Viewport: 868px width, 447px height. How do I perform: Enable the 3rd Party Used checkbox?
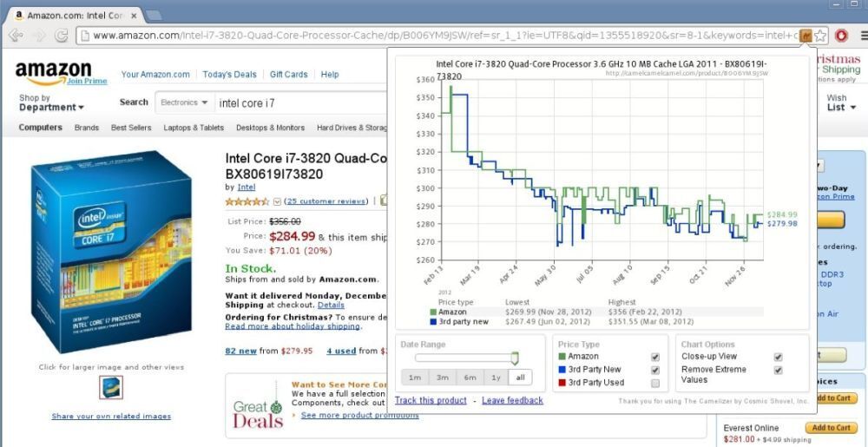pos(655,383)
